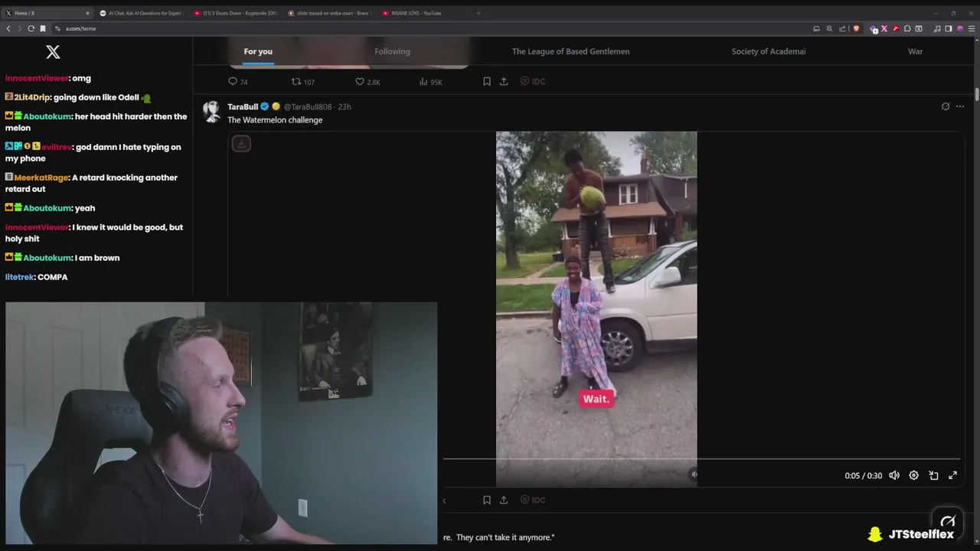The width and height of the screenshot is (980, 551).
Task: Click the X logo in the sidebar
Action: pyautogui.click(x=53, y=52)
